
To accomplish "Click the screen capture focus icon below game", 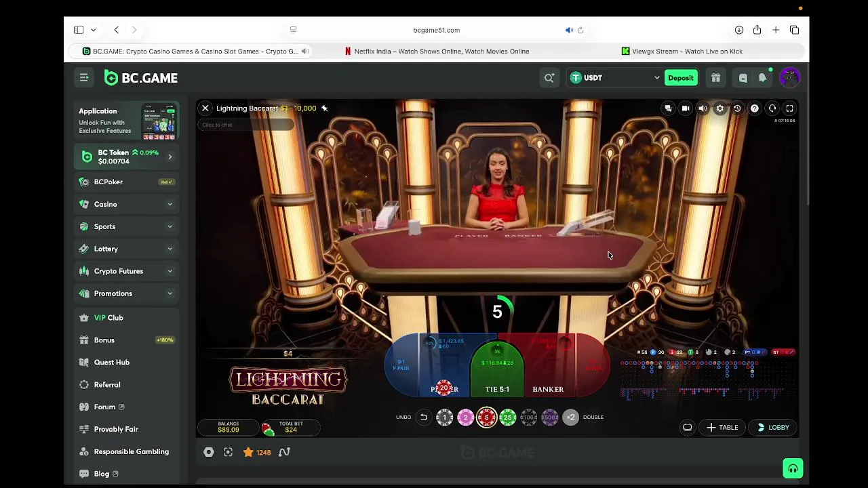I will pos(228,452).
